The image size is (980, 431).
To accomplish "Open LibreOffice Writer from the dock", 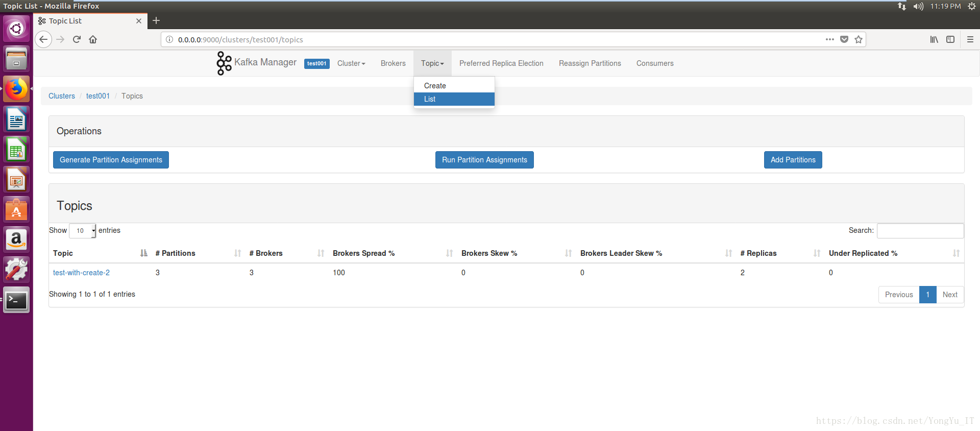I will tap(16, 119).
